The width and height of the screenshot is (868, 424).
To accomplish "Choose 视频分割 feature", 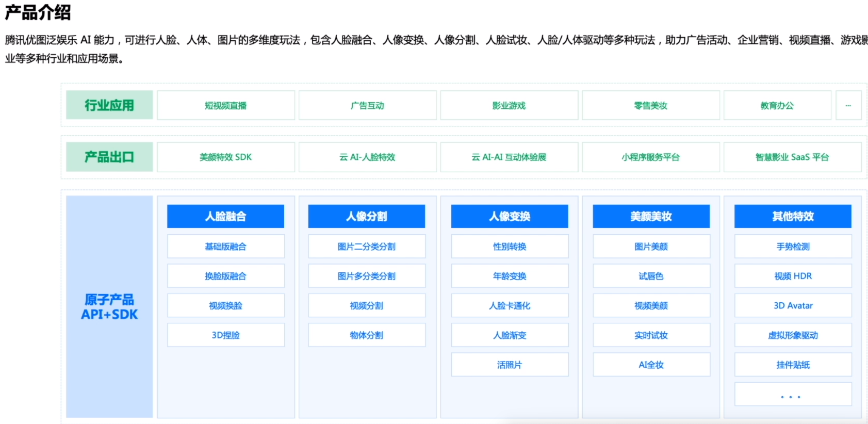I will pyautogui.click(x=367, y=305).
